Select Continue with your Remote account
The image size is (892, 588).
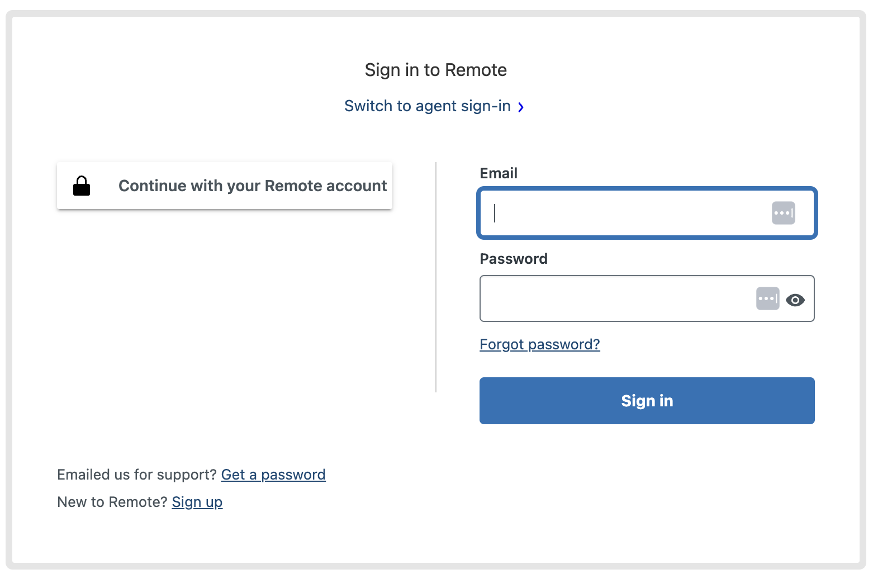pyautogui.click(x=224, y=185)
